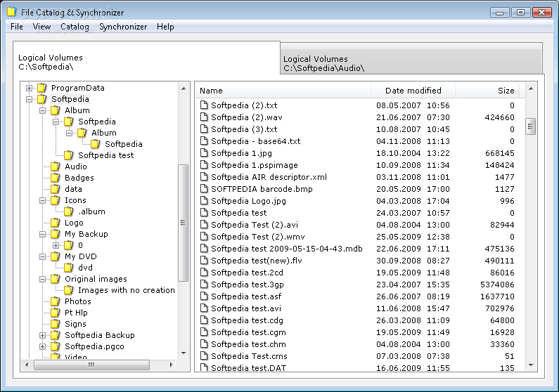Select the Softpedia 1.pspimage file
The width and height of the screenshot is (559, 392).
pyautogui.click(x=255, y=165)
